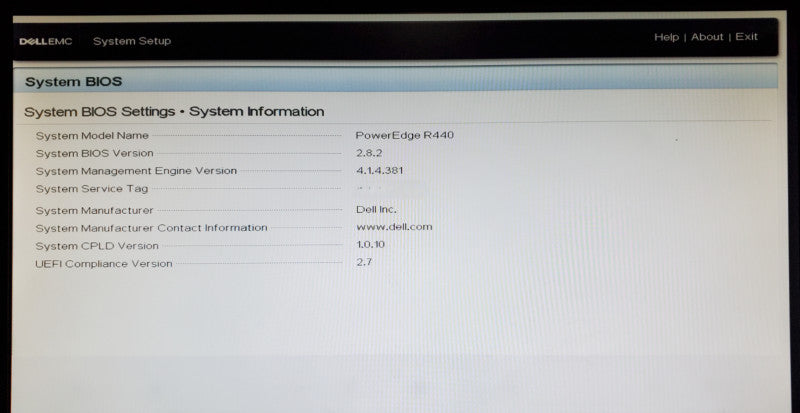Select the UEFI Compliance Version label
The height and width of the screenshot is (413, 800).
point(104,264)
